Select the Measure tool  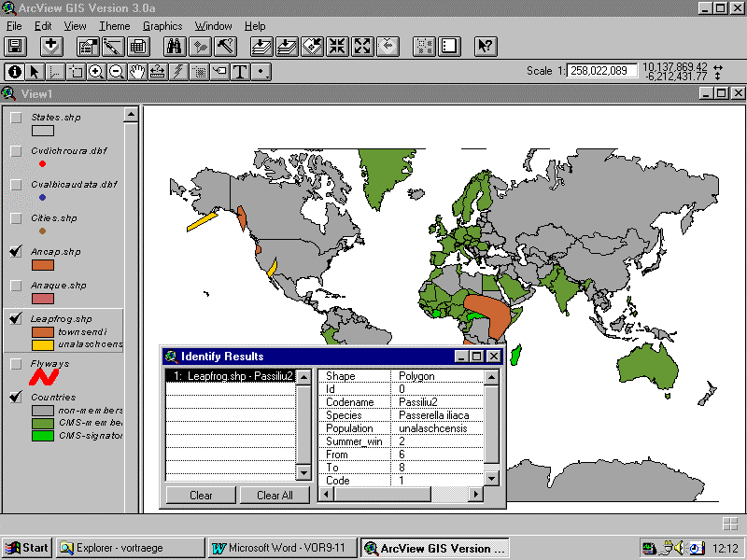(158, 72)
